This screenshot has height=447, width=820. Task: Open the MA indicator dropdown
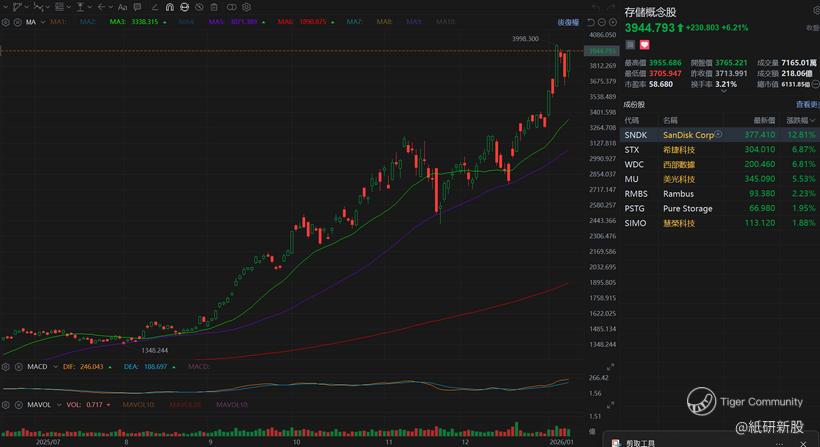pos(43,22)
